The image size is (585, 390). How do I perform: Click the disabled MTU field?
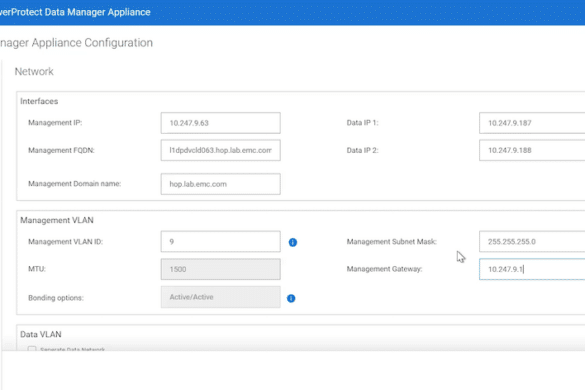pyautogui.click(x=220, y=269)
